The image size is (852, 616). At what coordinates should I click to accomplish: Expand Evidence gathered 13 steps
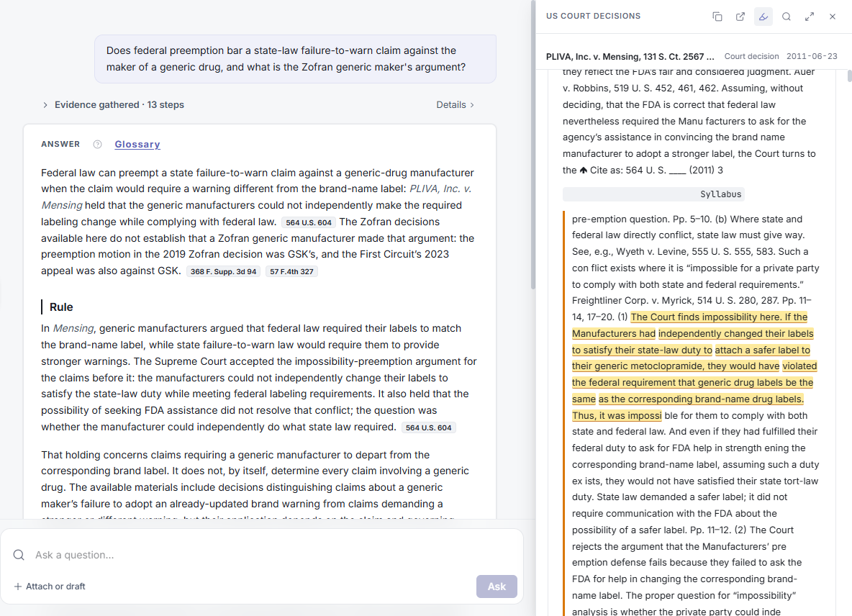114,105
